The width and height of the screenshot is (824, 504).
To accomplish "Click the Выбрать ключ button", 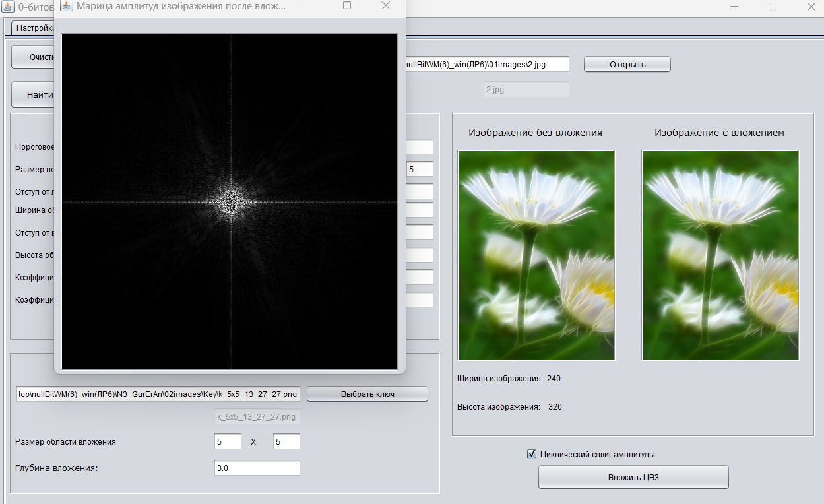I will pyautogui.click(x=367, y=394).
